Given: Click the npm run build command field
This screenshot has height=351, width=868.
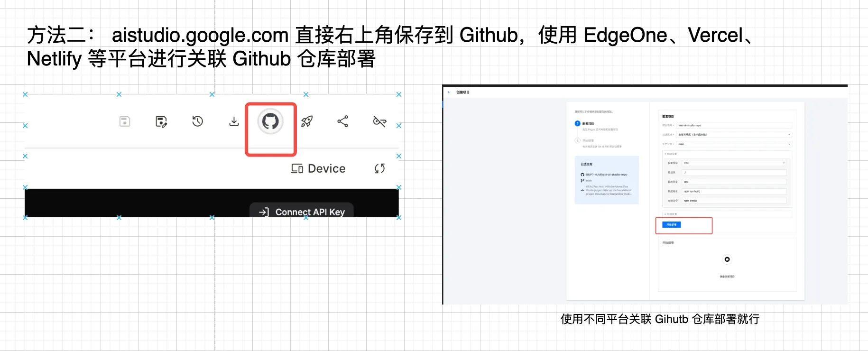Looking at the screenshot, I should (734, 191).
